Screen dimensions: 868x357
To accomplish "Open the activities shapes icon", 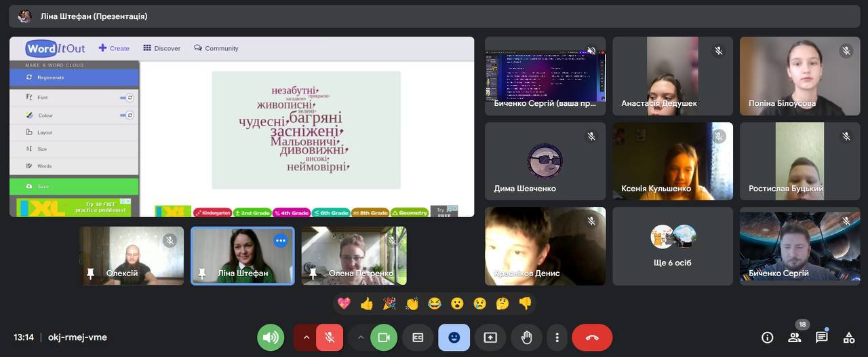I will [x=848, y=337].
